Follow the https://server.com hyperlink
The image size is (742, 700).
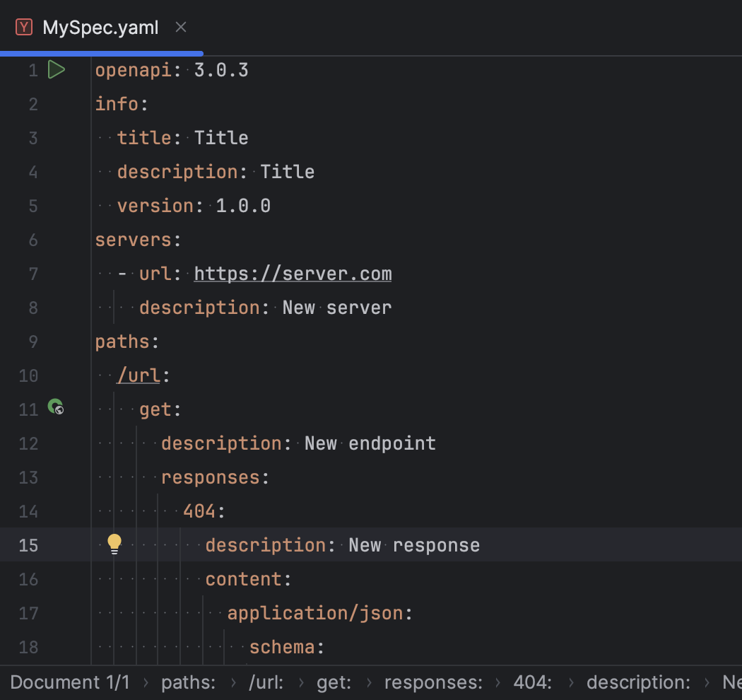[293, 274]
